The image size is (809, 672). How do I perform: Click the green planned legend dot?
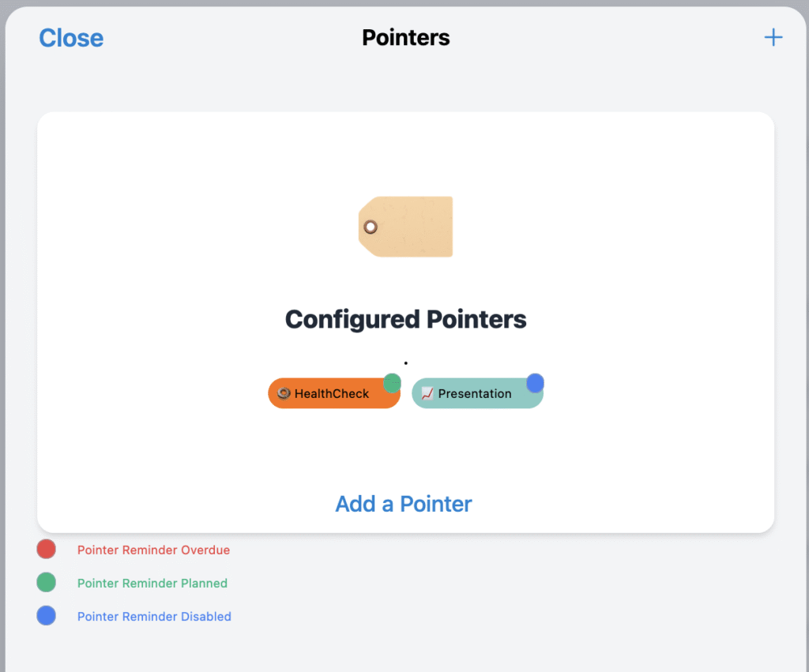click(47, 582)
